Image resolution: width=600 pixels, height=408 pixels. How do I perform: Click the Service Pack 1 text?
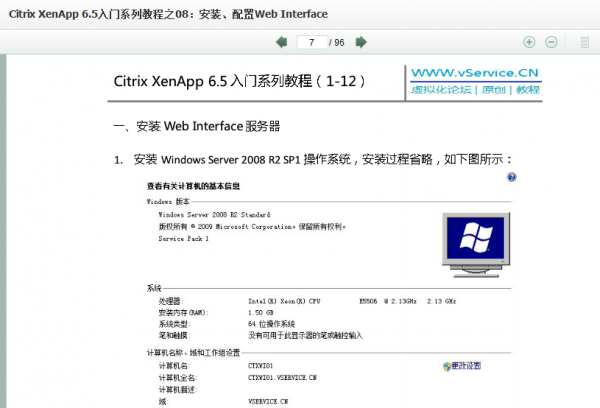(184, 238)
